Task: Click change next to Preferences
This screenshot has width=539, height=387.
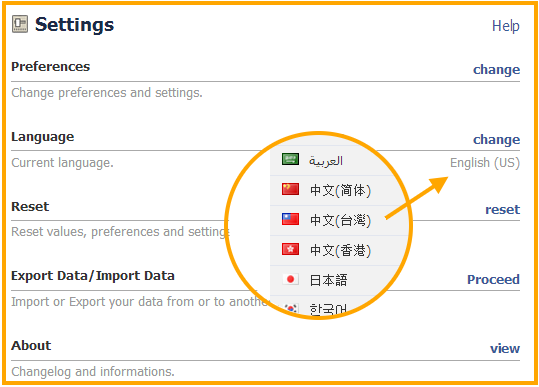Action: [496, 70]
